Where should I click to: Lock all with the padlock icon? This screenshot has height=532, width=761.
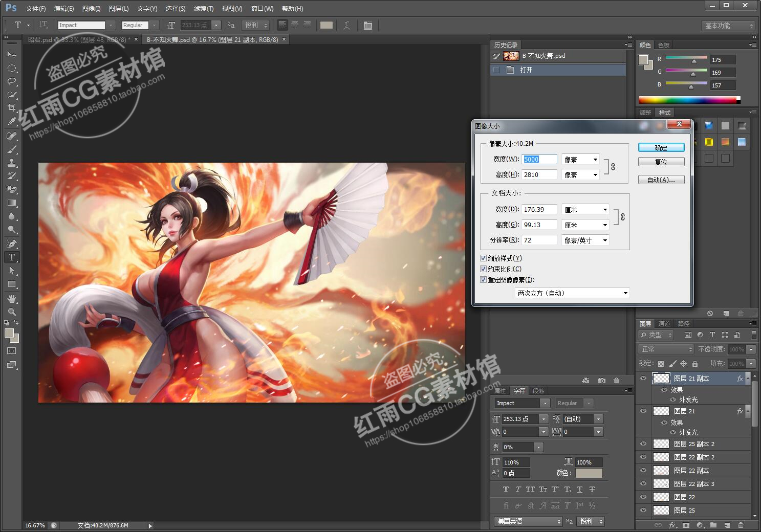694,364
